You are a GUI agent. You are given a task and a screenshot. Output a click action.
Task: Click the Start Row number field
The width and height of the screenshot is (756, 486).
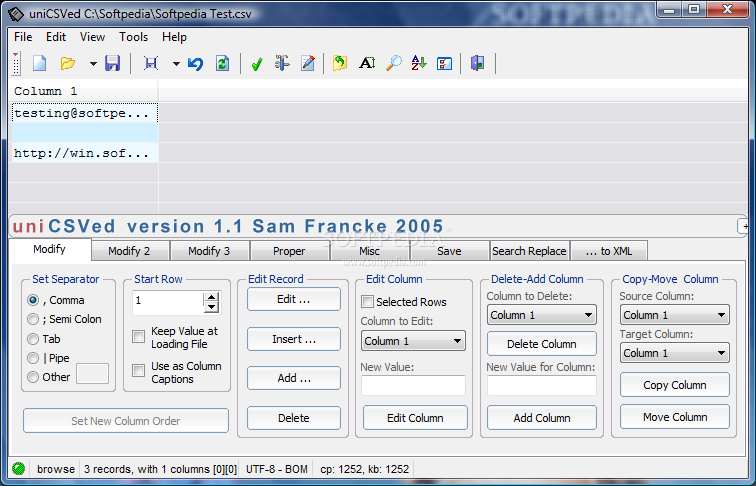point(168,302)
